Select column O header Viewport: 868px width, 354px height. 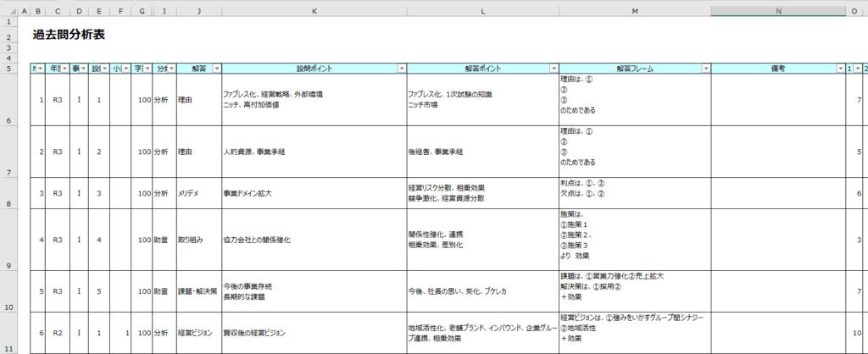(854, 11)
